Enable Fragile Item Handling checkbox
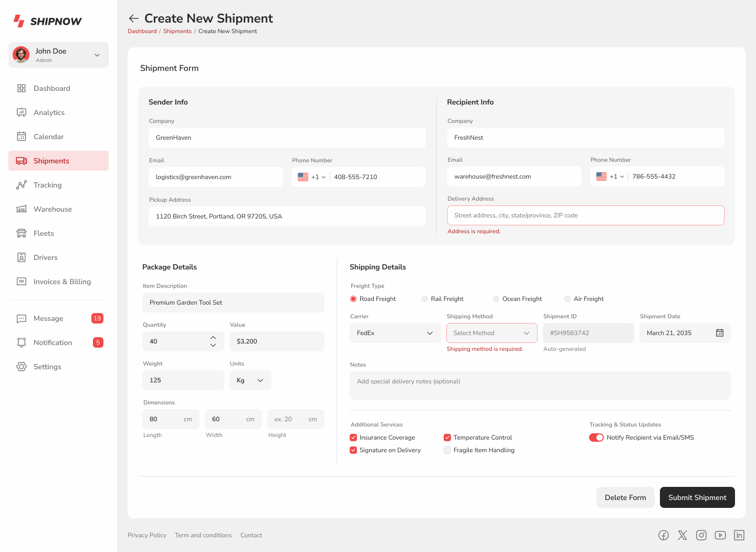 (x=447, y=450)
